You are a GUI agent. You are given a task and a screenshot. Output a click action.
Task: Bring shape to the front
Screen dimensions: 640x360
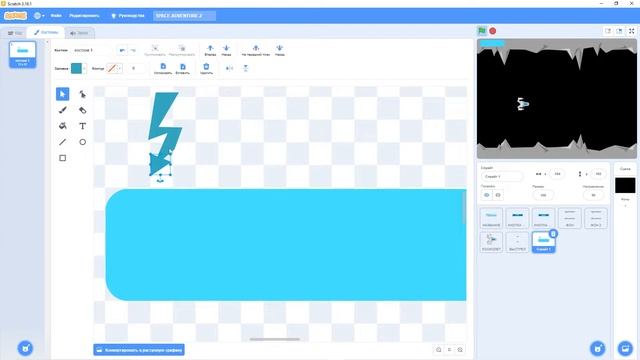256,51
